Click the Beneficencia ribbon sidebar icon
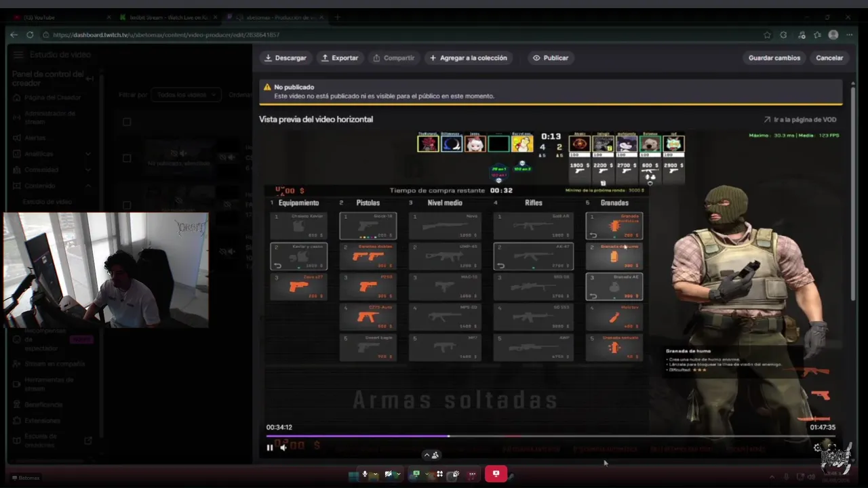 tap(18, 405)
